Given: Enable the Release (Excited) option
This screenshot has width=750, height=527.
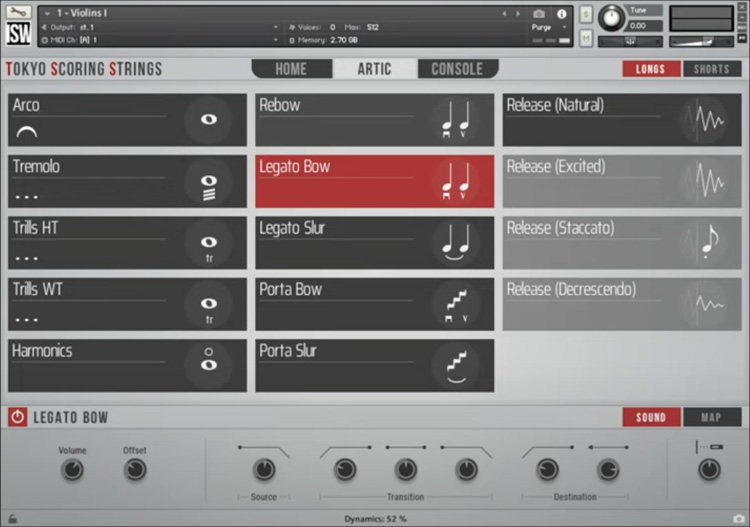Looking at the screenshot, I should click(x=622, y=181).
